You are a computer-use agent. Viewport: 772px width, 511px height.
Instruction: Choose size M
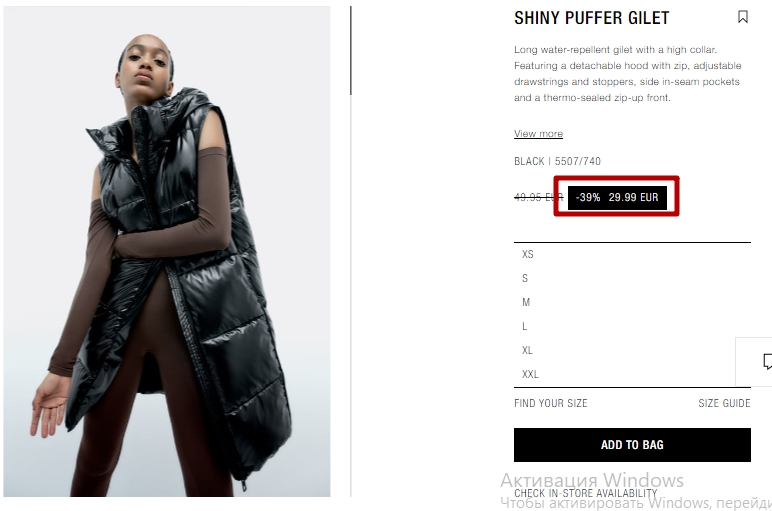point(632,302)
